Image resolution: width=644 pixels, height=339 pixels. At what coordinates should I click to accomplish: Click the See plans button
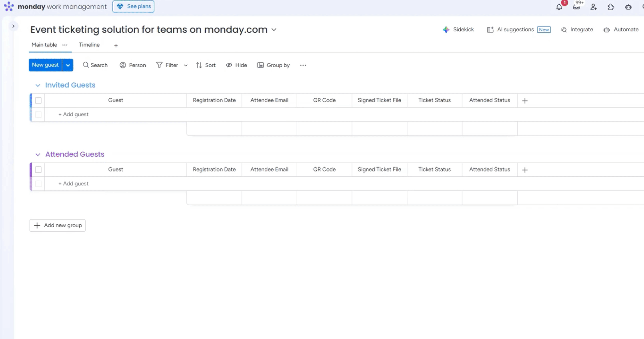point(134,6)
